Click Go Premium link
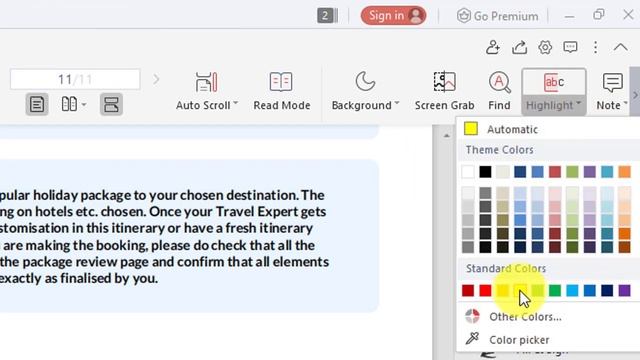Image resolution: width=640 pixels, height=360 pixels. [497, 16]
